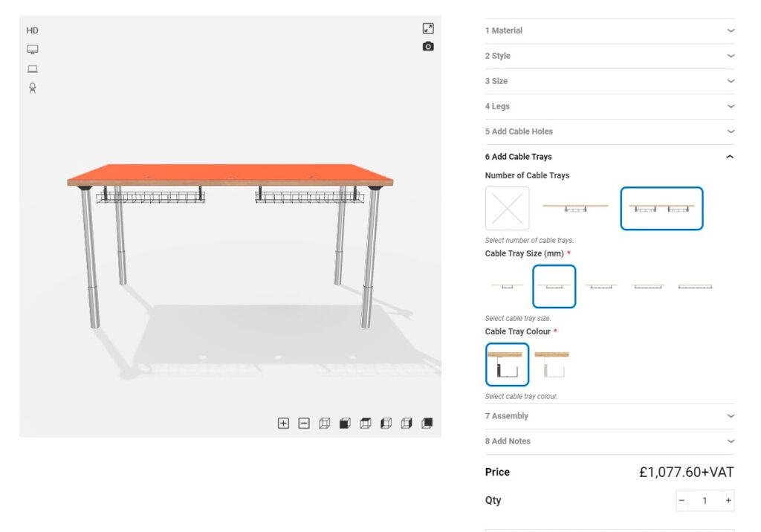Select no cable trays option (X)
Viewport: 761px width, 532px height.
[507, 209]
